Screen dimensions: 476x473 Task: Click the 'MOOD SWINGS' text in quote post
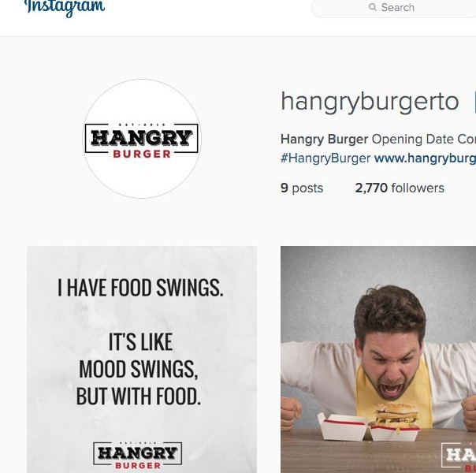coord(139,369)
